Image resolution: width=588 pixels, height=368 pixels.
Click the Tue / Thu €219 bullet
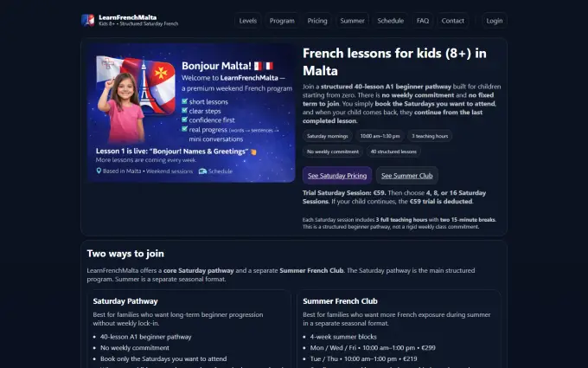(x=363, y=358)
